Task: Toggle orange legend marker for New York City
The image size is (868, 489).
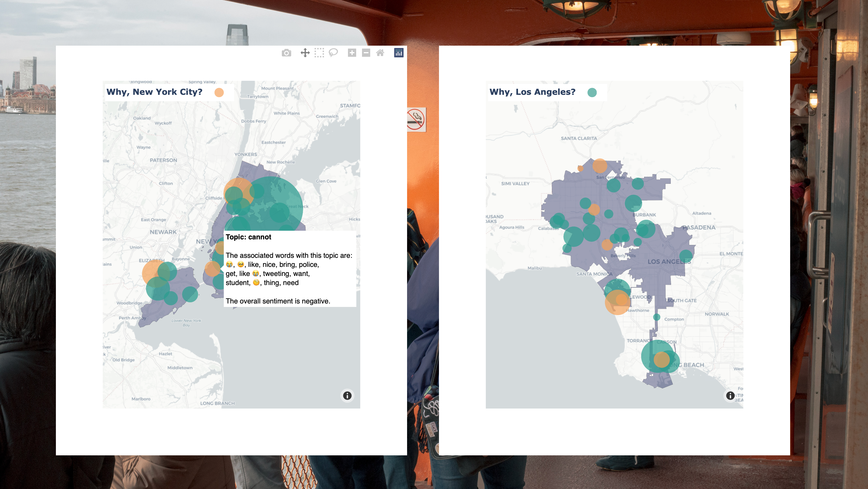Action: click(219, 92)
